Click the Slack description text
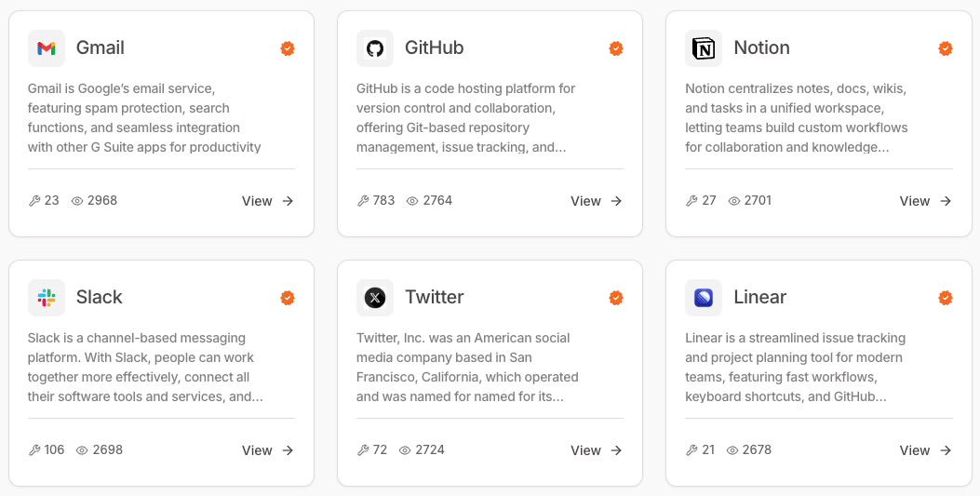This screenshot has width=980, height=496. pyautogui.click(x=145, y=368)
